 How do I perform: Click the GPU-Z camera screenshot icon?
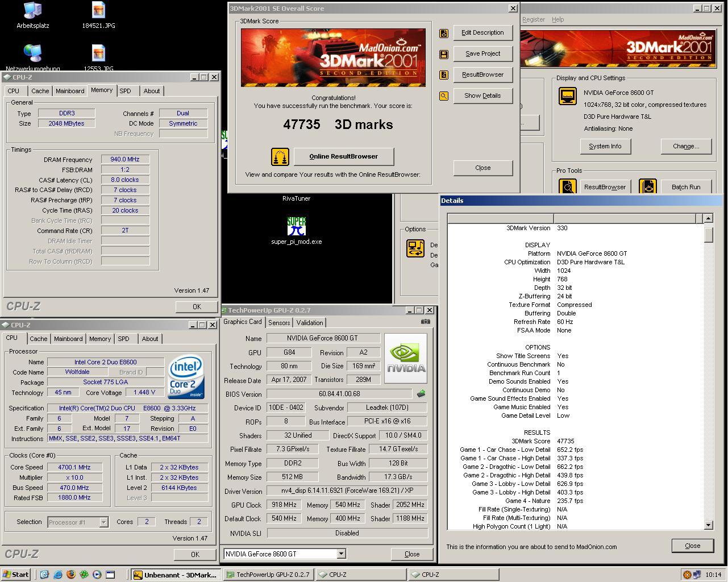[x=425, y=321]
